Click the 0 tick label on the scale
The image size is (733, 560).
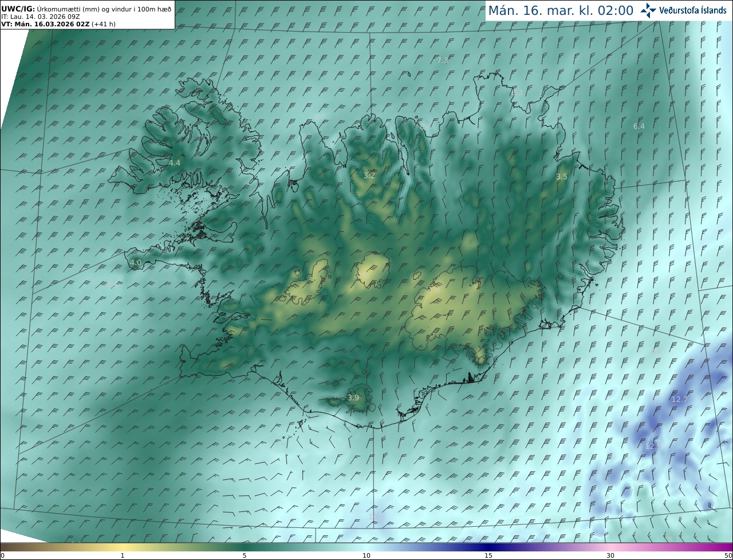2,555
